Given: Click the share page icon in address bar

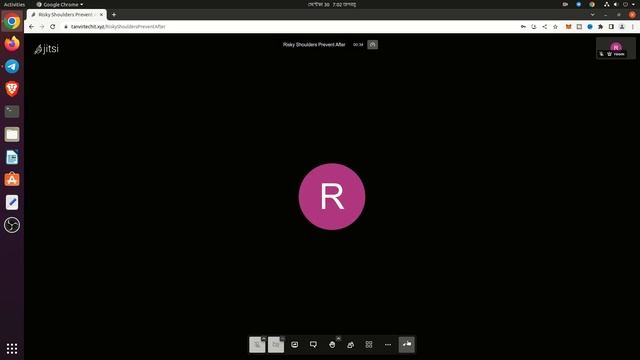Looking at the screenshot, I should [544, 27].
